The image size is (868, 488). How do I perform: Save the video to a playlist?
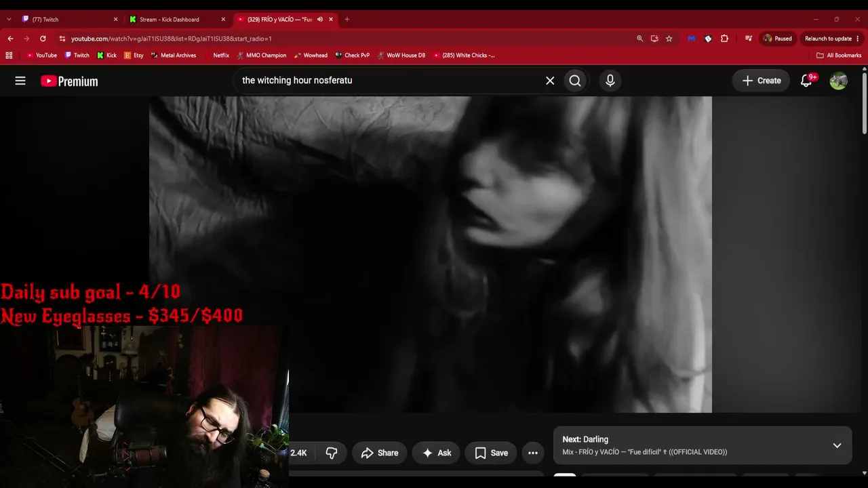point(491,453)
